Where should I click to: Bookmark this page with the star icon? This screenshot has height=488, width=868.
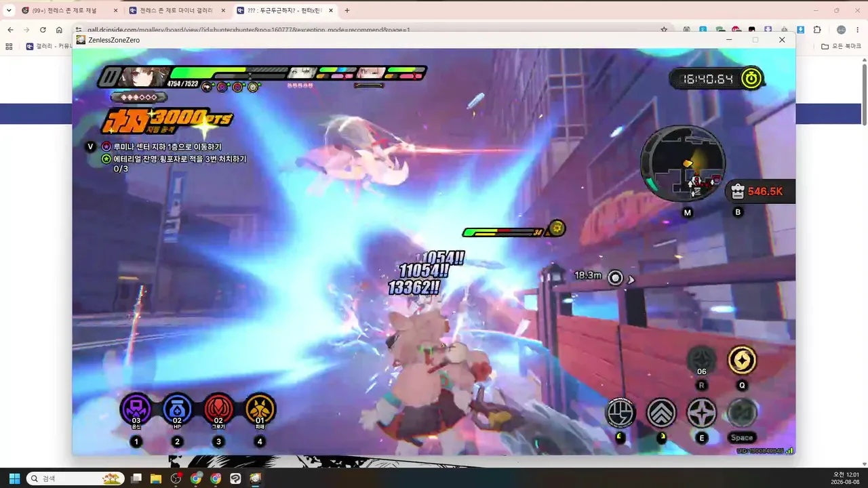point(664,30)
